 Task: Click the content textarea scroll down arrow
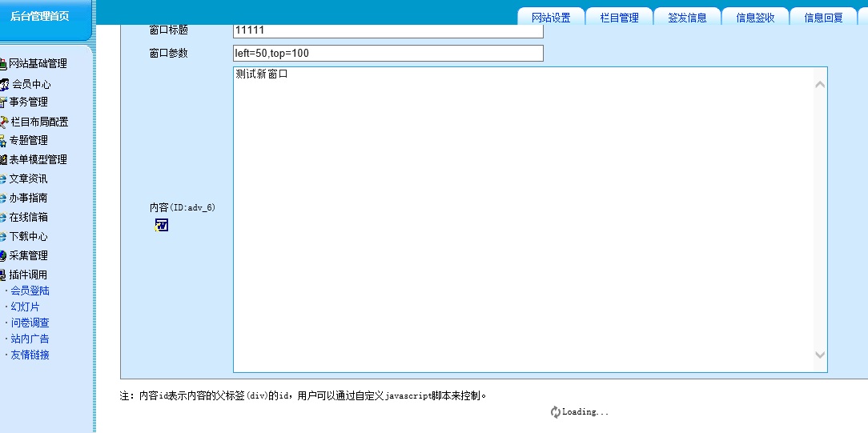pos(819,355)
